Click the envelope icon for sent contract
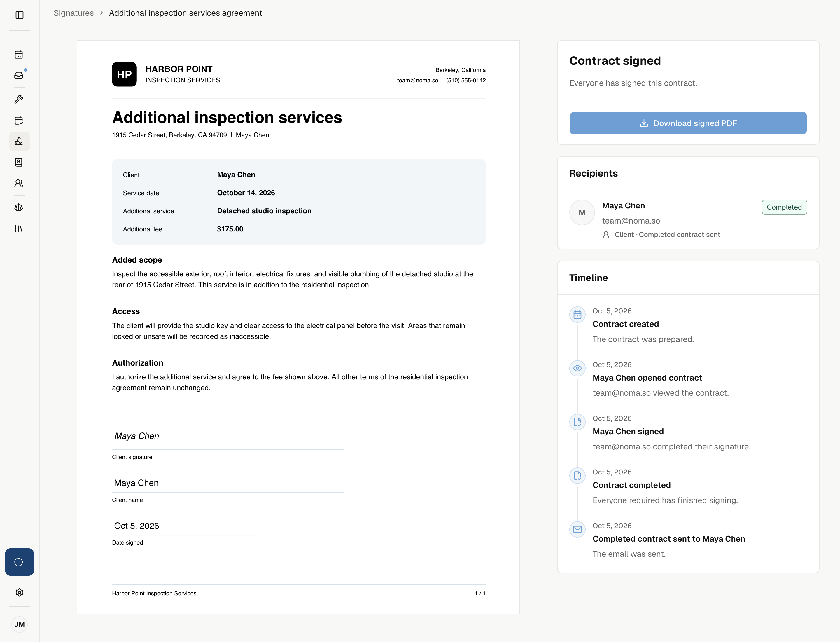The image size is (840, 642). click(577, 529)
